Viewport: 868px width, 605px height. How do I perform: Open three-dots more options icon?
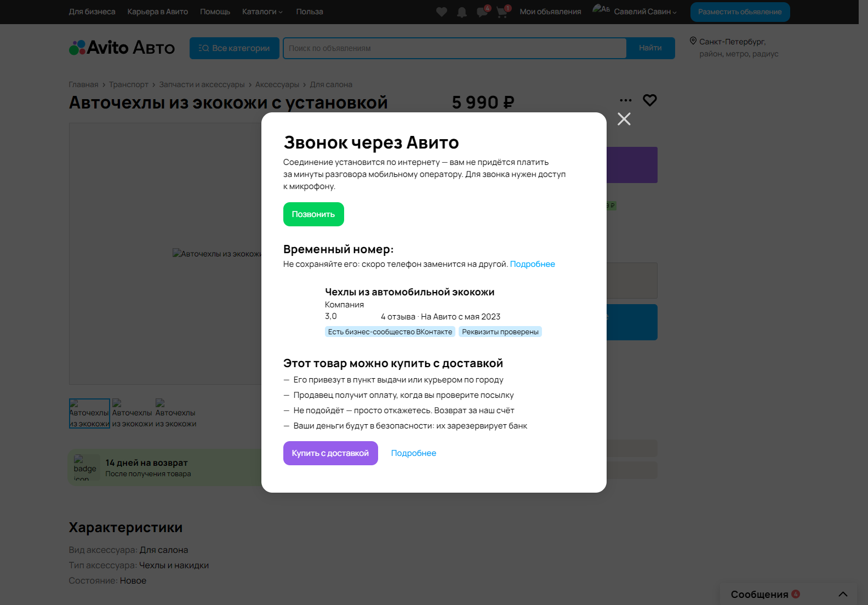point(626,100)
